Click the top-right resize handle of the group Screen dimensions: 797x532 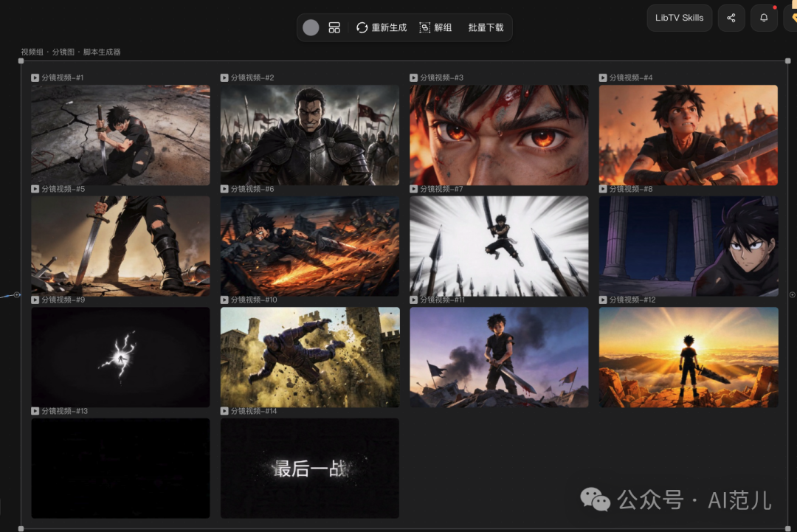coord(787,61)
